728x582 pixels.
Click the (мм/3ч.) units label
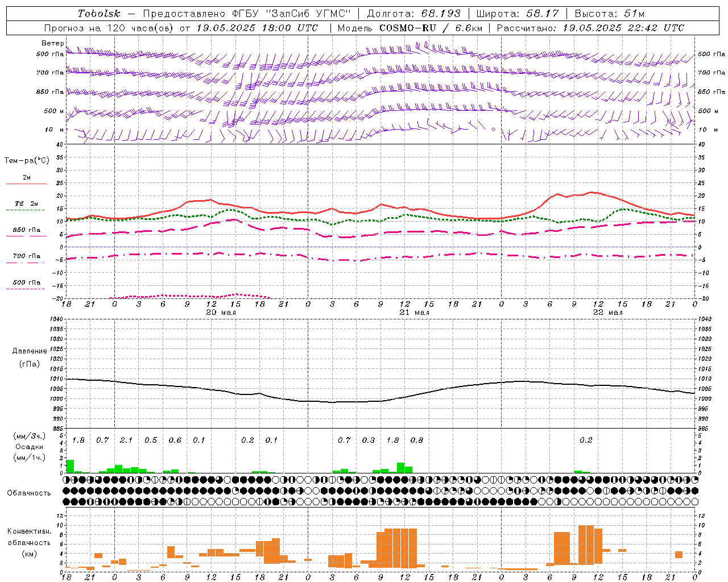click(30, 436)
